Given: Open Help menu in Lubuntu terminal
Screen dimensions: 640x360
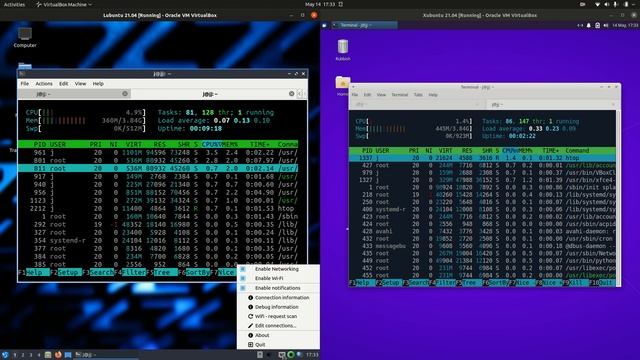Looking at the screenshot, I should pos(98,84).
